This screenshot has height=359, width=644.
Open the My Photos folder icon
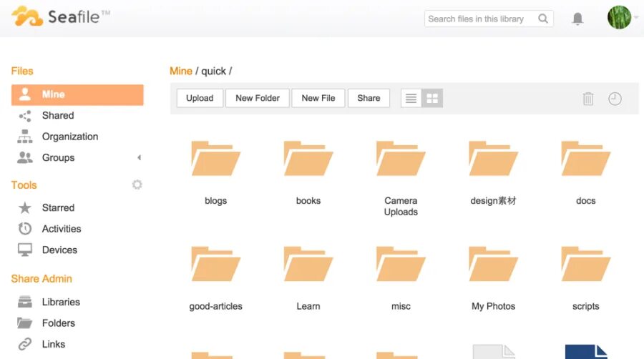493,264
